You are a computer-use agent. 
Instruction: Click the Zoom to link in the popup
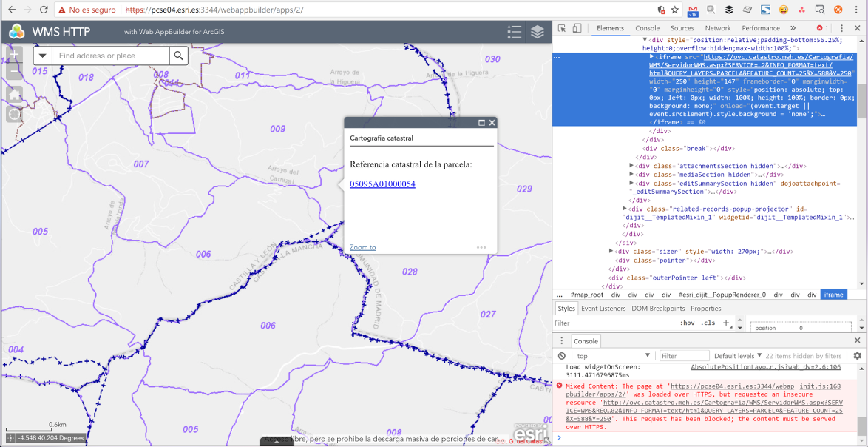click(362, 247)
